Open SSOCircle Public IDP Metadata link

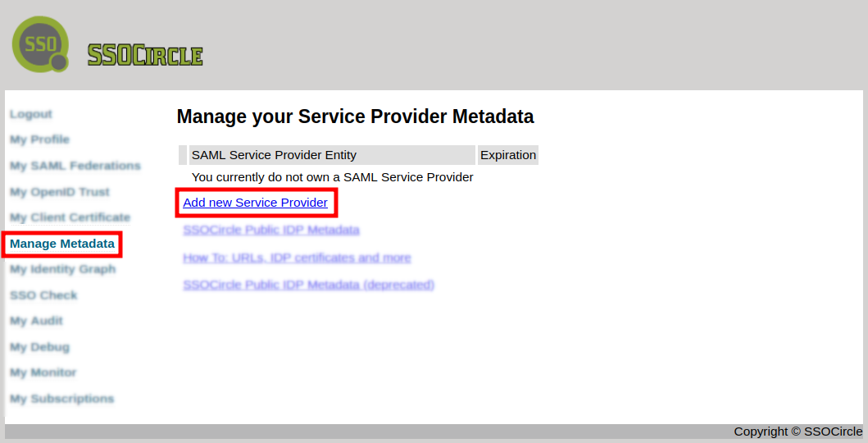click(x=271, y=230)
